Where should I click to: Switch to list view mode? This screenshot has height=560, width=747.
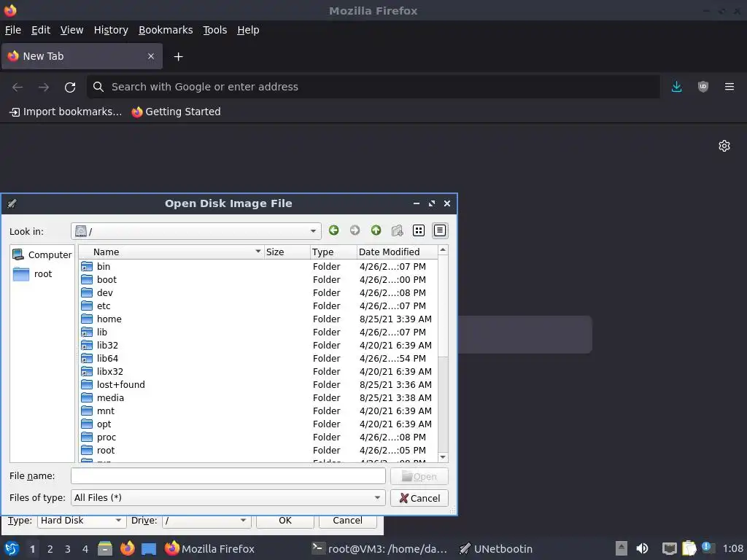(x=418, y=231)
